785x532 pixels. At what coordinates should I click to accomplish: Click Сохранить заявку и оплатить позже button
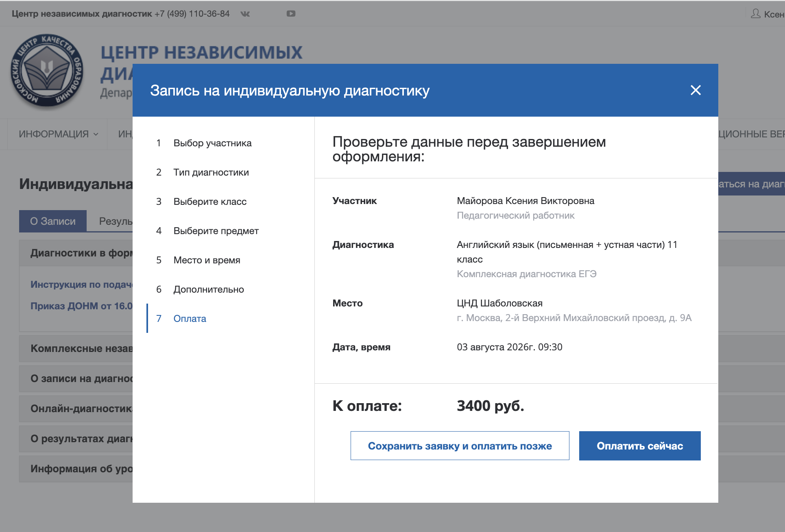[x=460, y=446]
